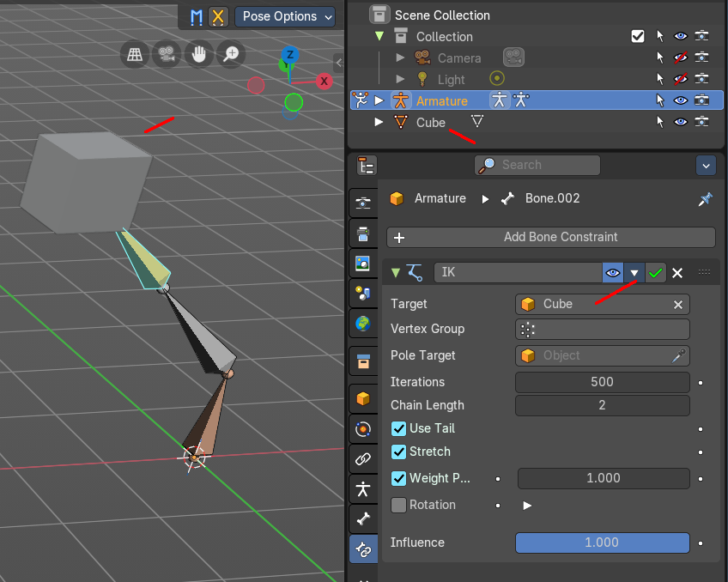Open the Bone properties tab
The height and width of the screenshot is (582, 728).
[x=363, y=518]
